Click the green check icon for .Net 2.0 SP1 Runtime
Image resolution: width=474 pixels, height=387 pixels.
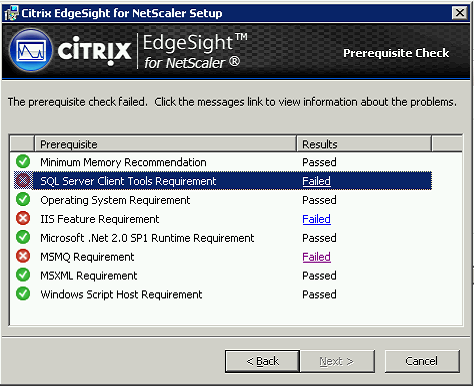pyautogui.click(x=23, y=238)
